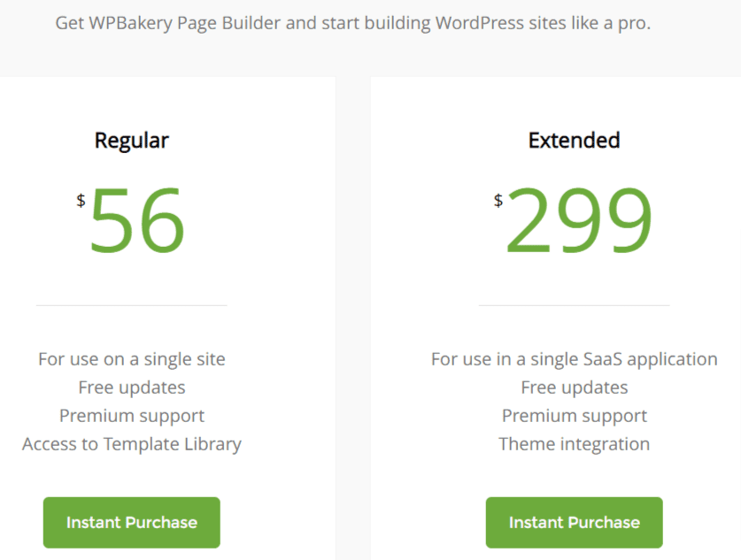The height and width of the screenshot is (560, 741).
Task: Click Extended plan 'Premium support' line
Action: pyautogui.click(x=575, y=416)
